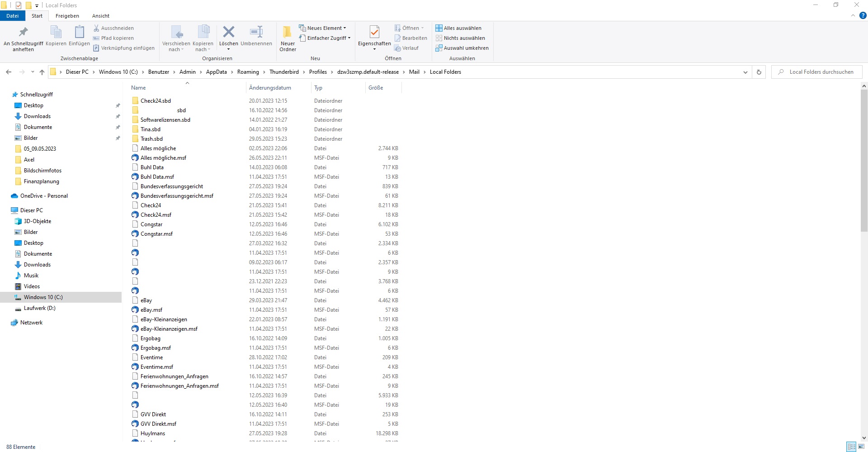Go up one folder level arrow
Screen dimensions: 868x452
42,72
